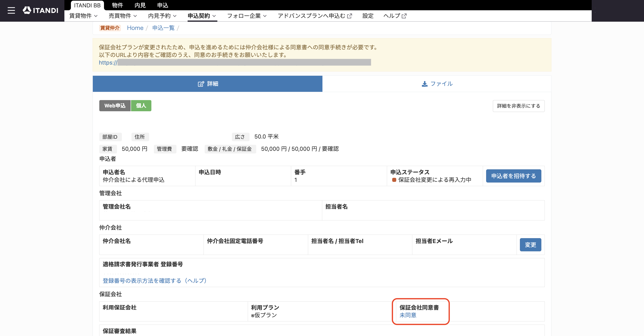This screenshot has height=336, width=644.
Task: Switch to the 内見 top tab
Action: point(140,5)
